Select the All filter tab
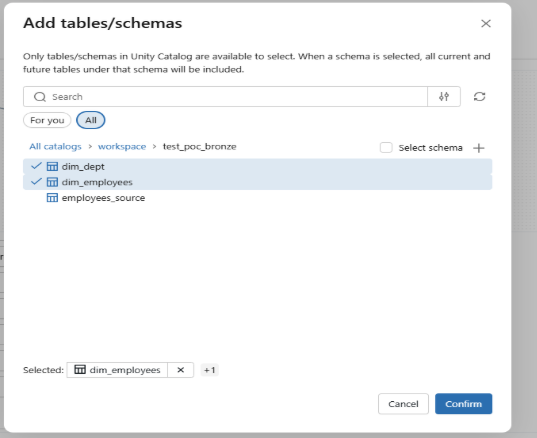This screenshot has width=537, height=438. point(90,120)
